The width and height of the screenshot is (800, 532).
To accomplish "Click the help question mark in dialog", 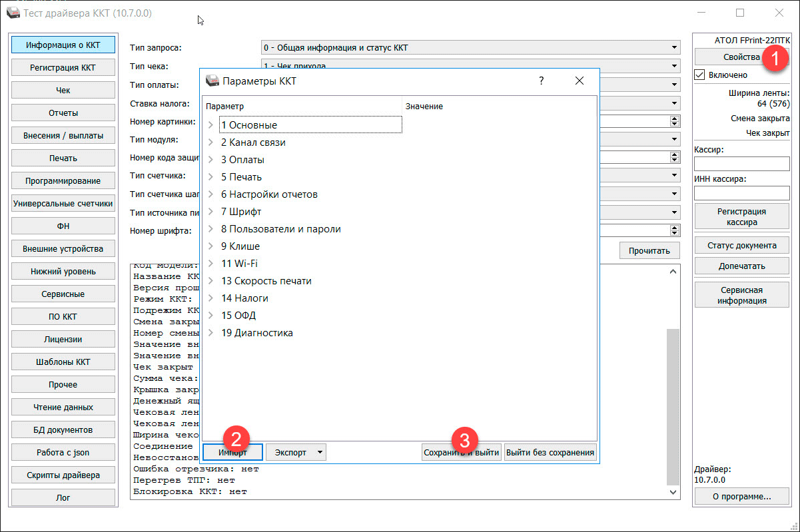I will tap(541, 81).
